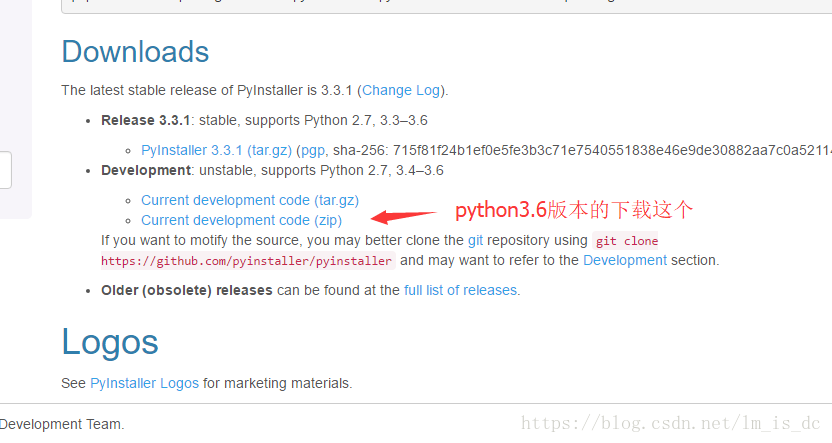Download Current development code (tar.gz)

click(250, 201)
